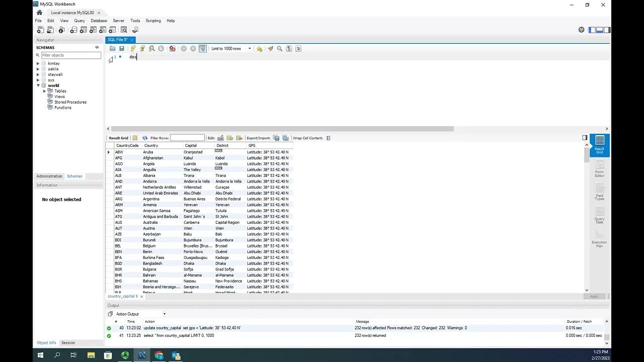
Task: Expand staywell schema
Action: [x=38, y=74]
